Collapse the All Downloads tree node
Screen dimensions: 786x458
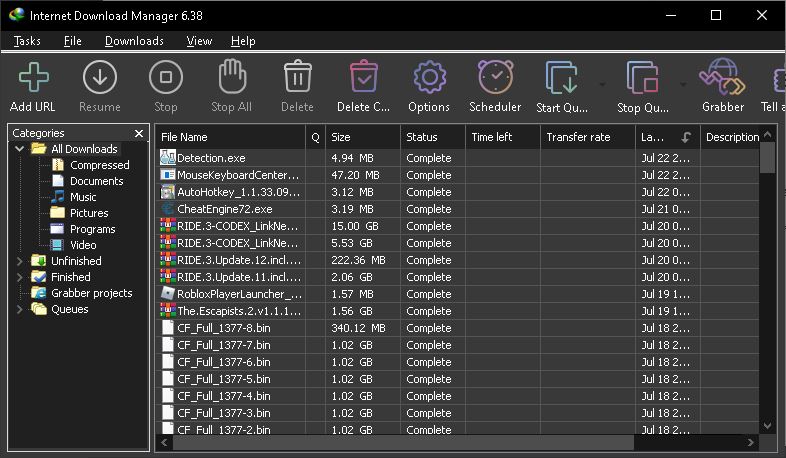(x=20, y=149)
